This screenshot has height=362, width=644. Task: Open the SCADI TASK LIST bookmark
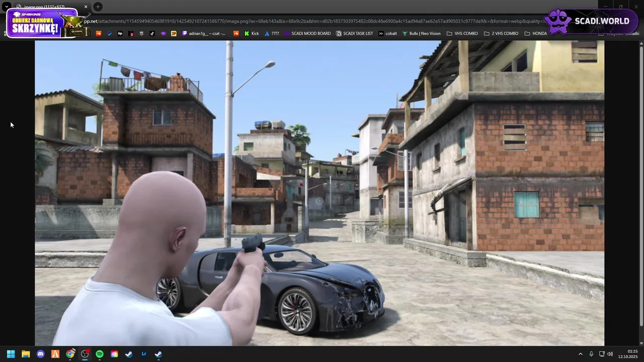click(x=354, y=34)
